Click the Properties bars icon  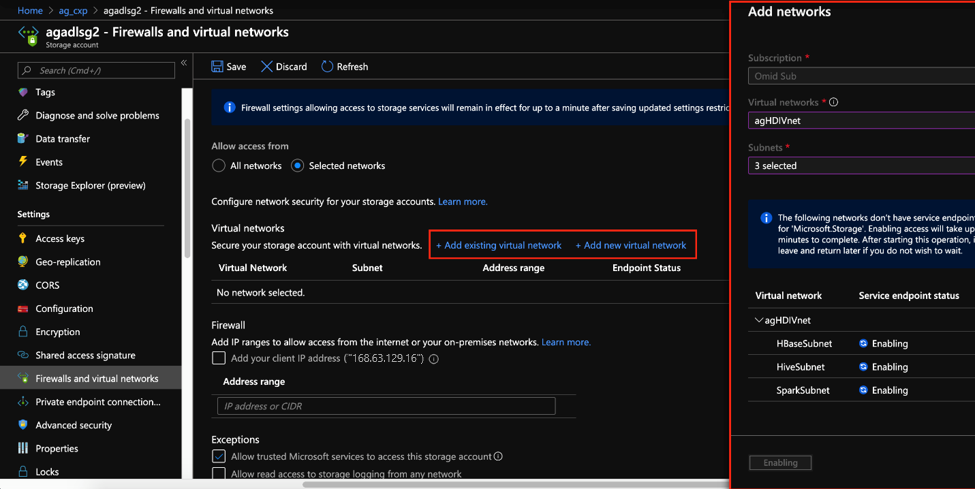click(23, 448)
